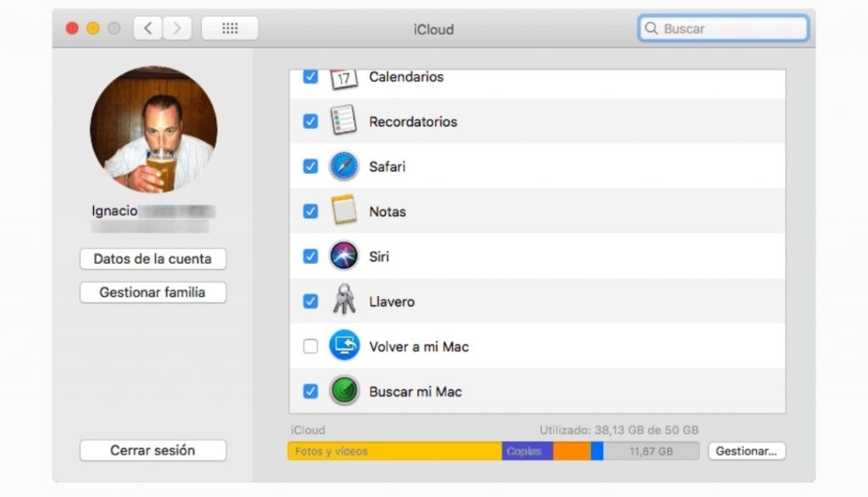Disable the Siri checkbox

coord(310,256)
